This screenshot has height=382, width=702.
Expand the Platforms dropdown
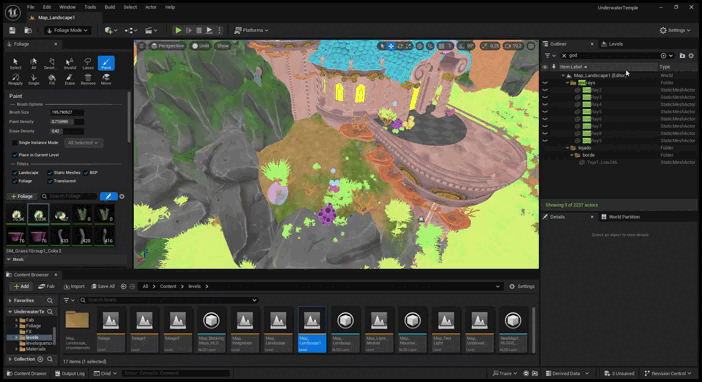pos(251,30)
